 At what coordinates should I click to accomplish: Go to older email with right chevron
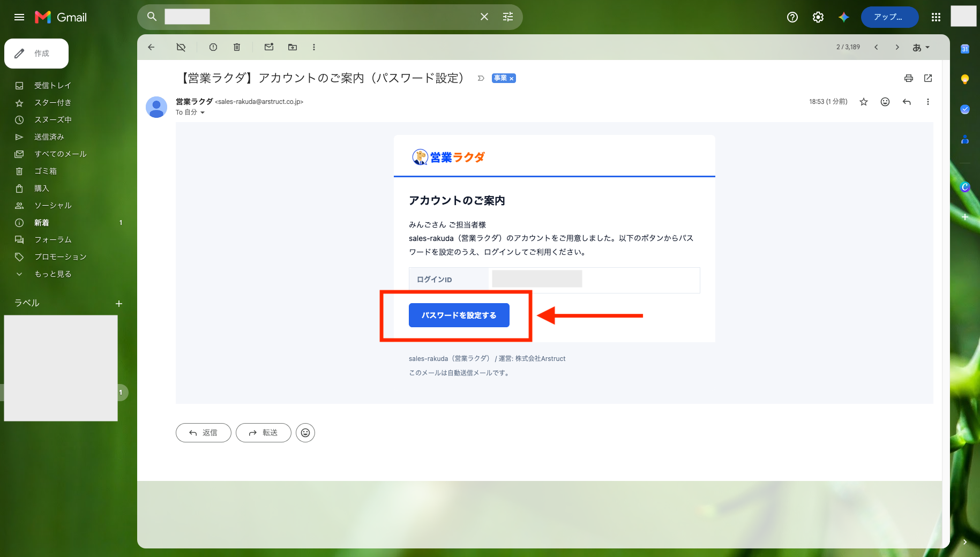coord(897,47)
